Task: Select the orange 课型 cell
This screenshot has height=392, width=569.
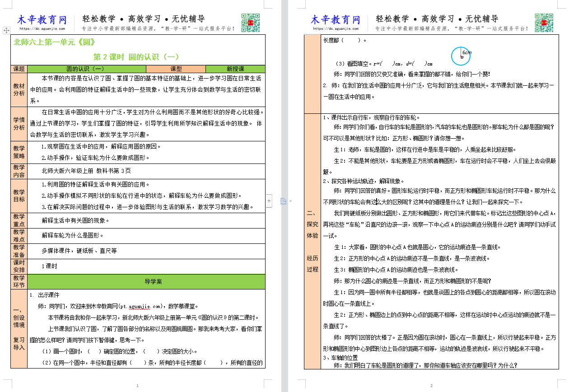Action: coord(176,69)
